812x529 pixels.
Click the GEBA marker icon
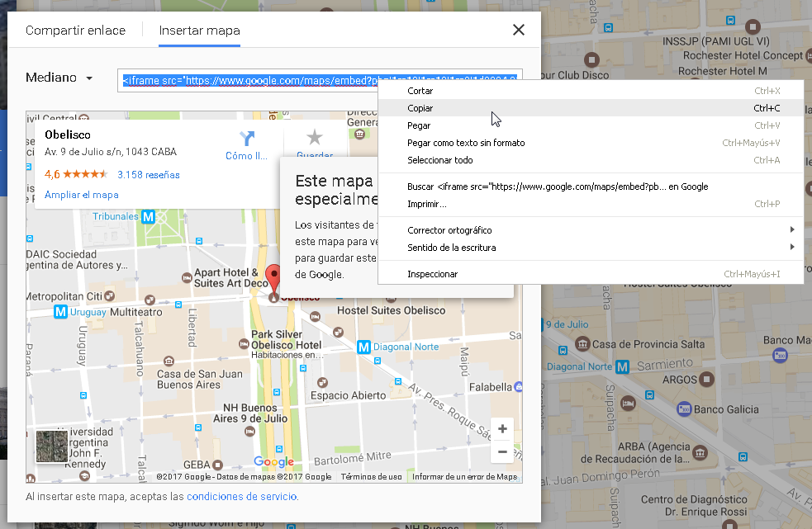pos(217,465)
